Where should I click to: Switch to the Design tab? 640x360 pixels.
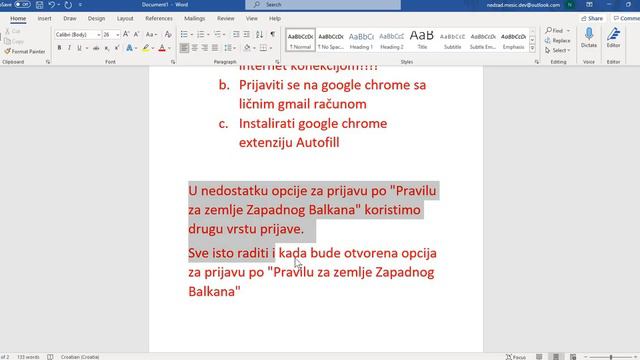(96, 18)
